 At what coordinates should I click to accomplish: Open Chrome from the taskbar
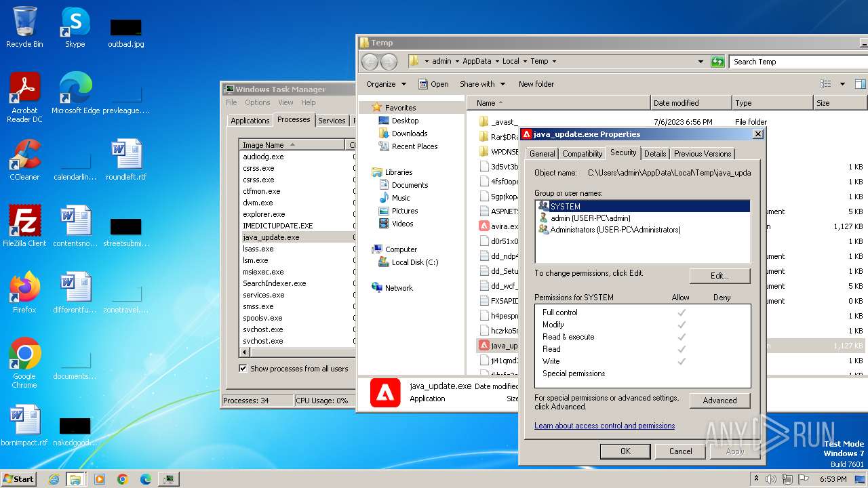[123, 479]
